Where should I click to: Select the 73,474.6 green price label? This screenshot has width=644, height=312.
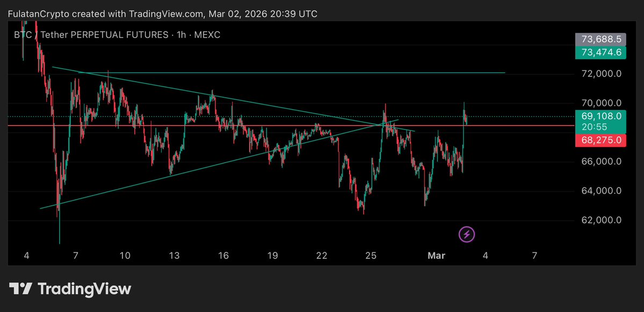600,53
